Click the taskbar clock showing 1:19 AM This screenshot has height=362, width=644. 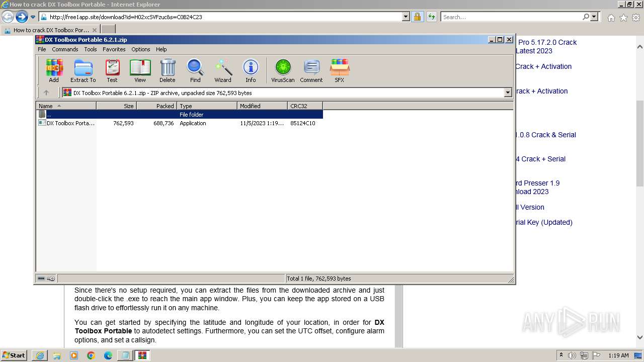[618, 355]
